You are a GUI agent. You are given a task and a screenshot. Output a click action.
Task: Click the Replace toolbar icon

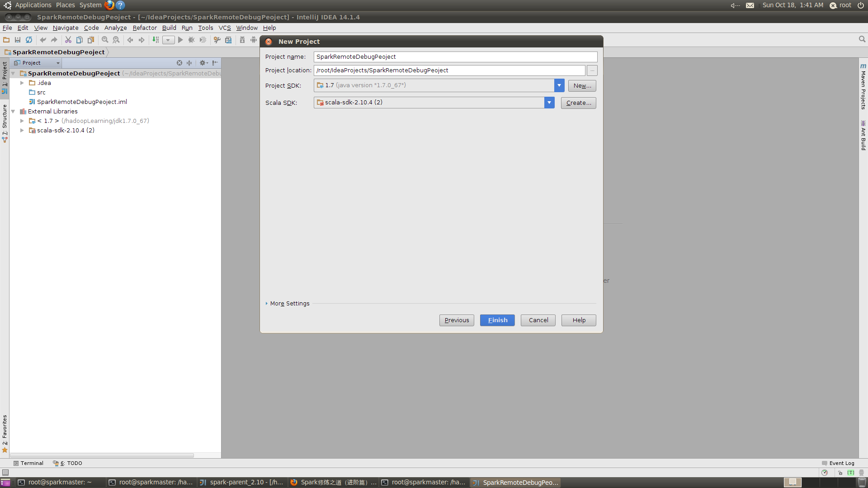tap(116, 40)
